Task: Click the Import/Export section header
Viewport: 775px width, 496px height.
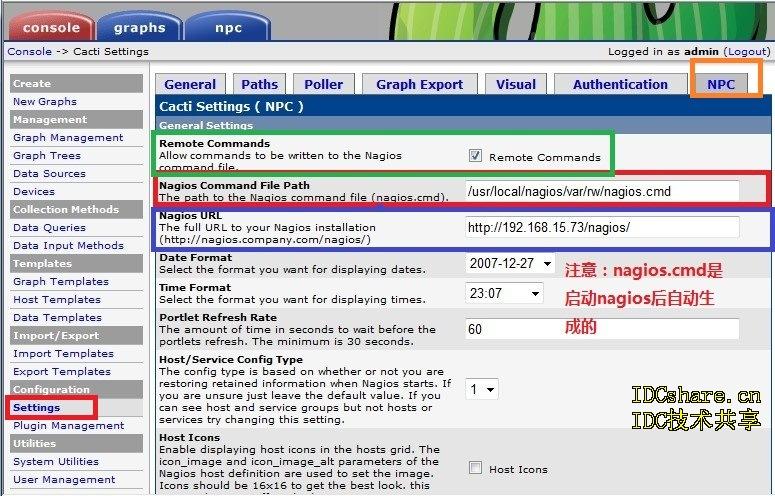Action: 76,335
